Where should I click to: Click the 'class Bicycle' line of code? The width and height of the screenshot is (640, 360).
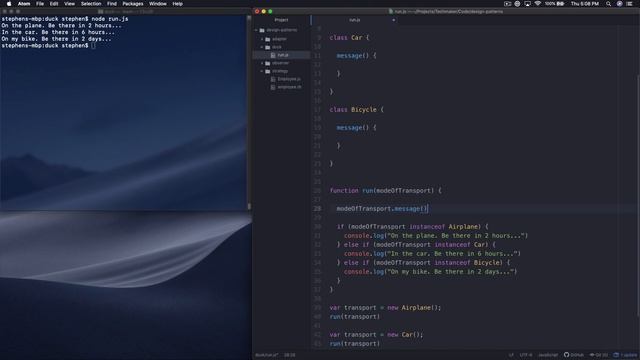point(357,110)
